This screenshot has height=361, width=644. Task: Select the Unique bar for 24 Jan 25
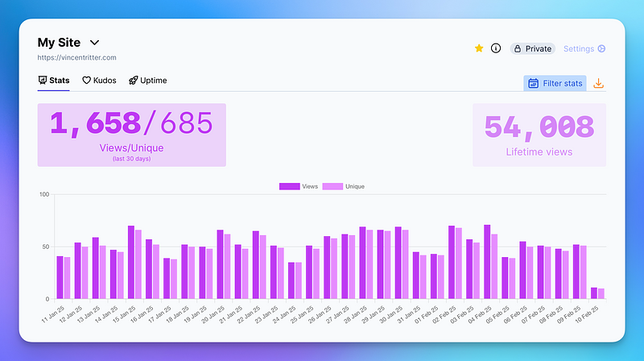(299, 280)
